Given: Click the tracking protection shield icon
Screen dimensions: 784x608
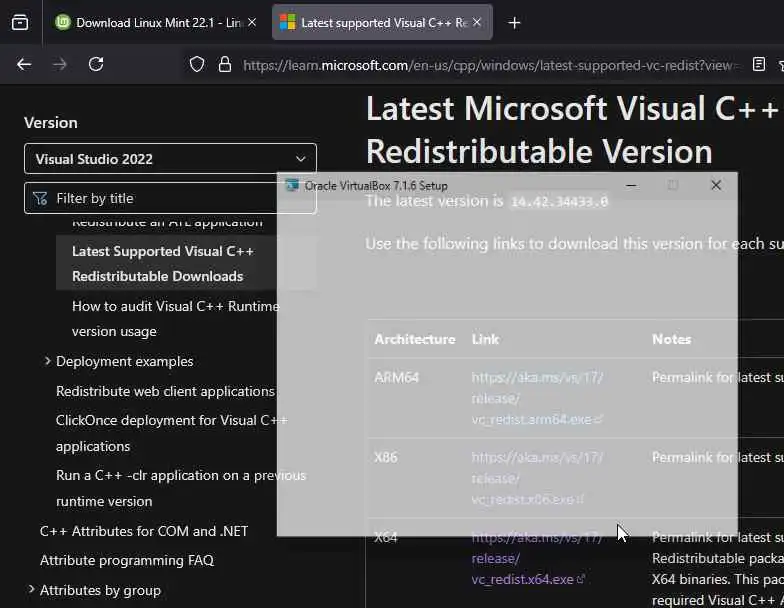Looking at the screenshot, I should click(x=197, y=64).
